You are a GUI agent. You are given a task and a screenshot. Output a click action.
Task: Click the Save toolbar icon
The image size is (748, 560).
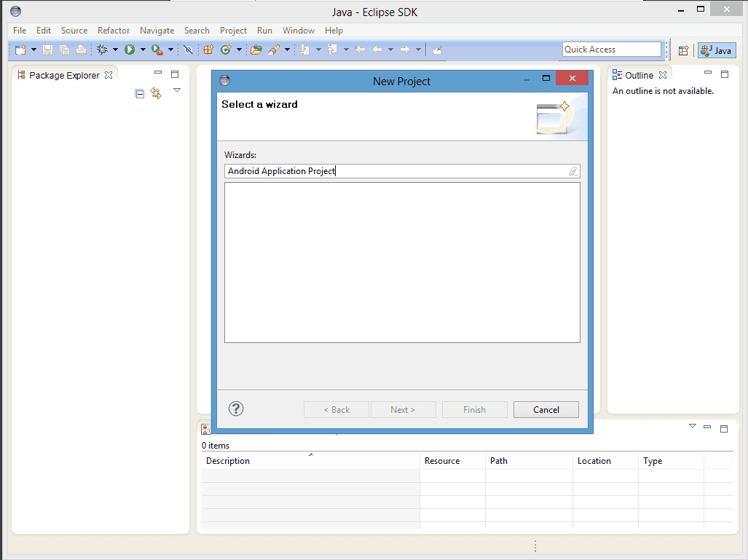[47, 50]
